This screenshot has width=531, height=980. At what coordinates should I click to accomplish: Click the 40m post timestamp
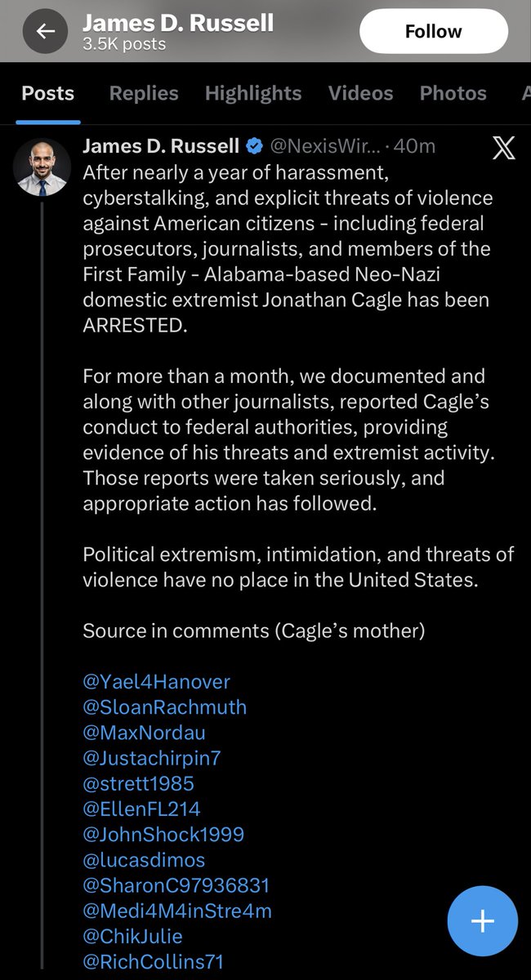tap(414, 146)
